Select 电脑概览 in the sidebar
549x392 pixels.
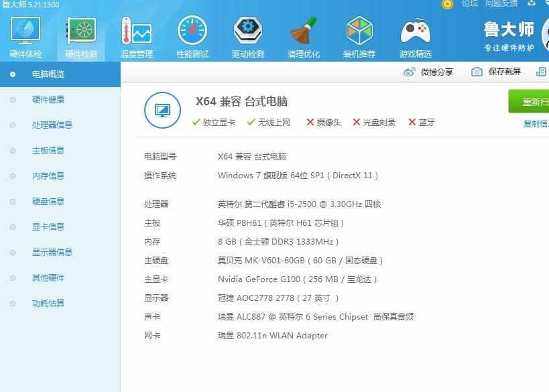pos(60,74)
